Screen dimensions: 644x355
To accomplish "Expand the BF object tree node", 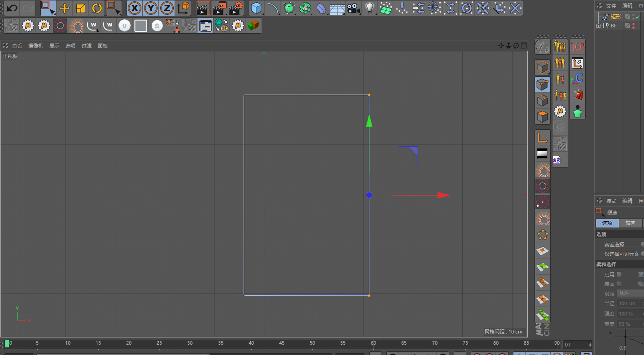I will pyautogui.click(x=598, y=26).
